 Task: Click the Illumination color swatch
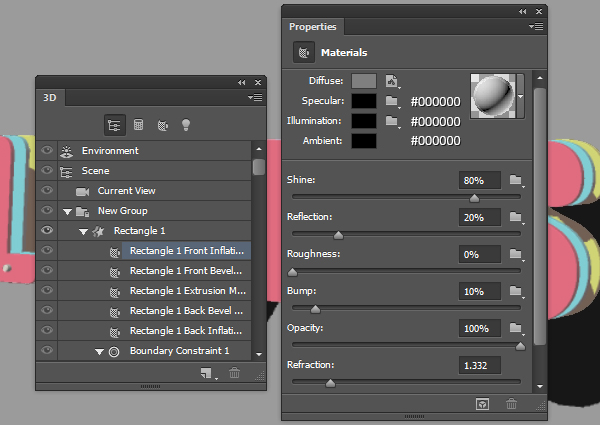364,121
